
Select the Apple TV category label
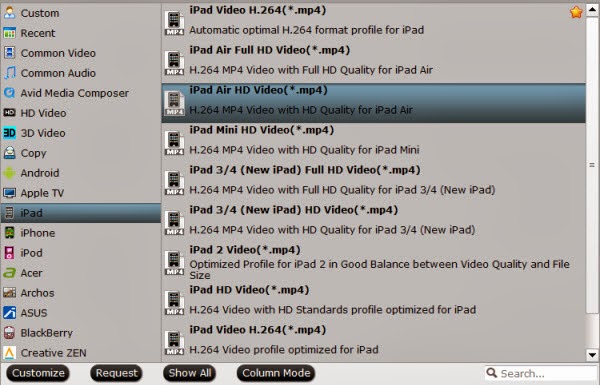(x=42, y=193)
